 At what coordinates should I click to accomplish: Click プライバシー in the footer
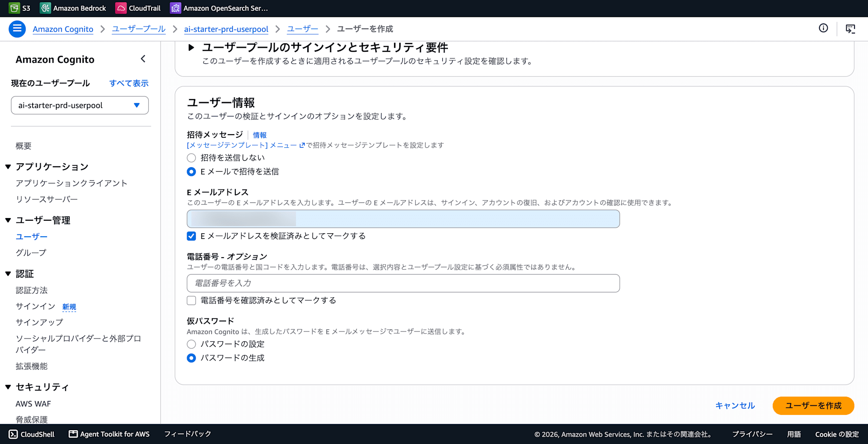click(753, 434)
